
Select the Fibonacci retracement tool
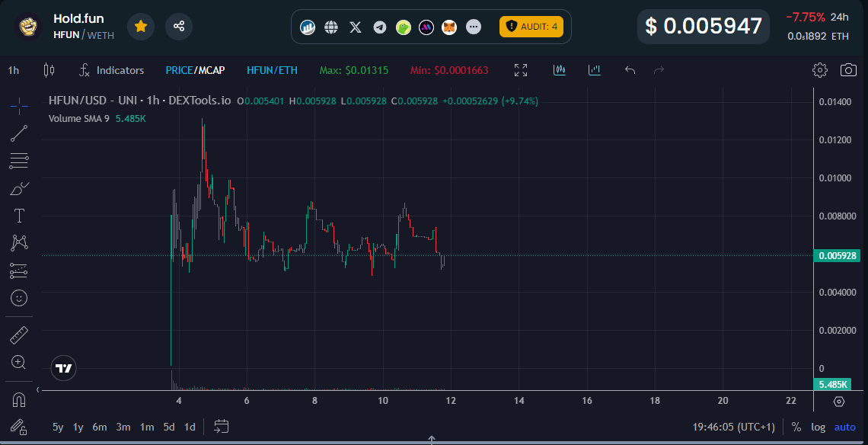[x=19, y=161]
